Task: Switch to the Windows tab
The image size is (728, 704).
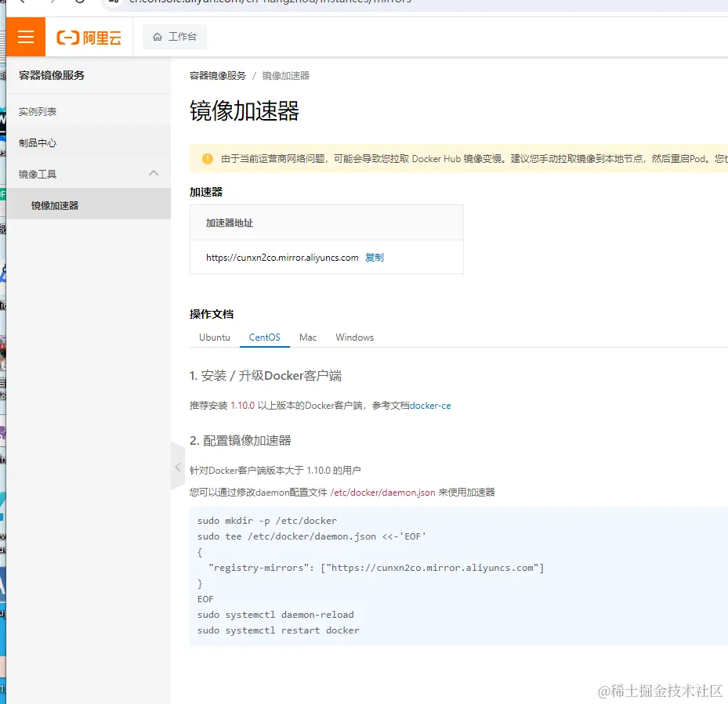Action: [x=354, y=337]
